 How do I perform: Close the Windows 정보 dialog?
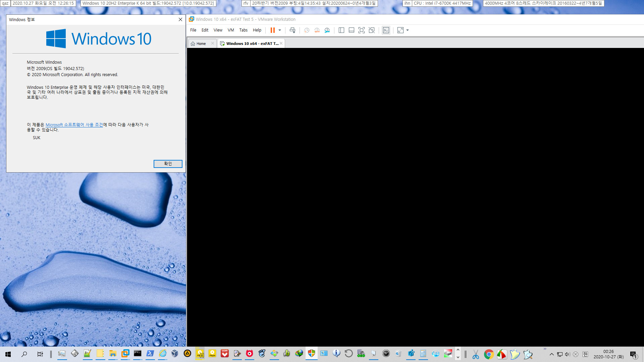click(180, 19)
